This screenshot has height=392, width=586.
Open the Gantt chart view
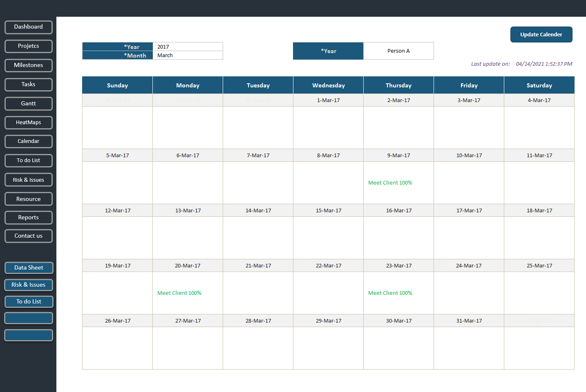[x=28, y=103]
